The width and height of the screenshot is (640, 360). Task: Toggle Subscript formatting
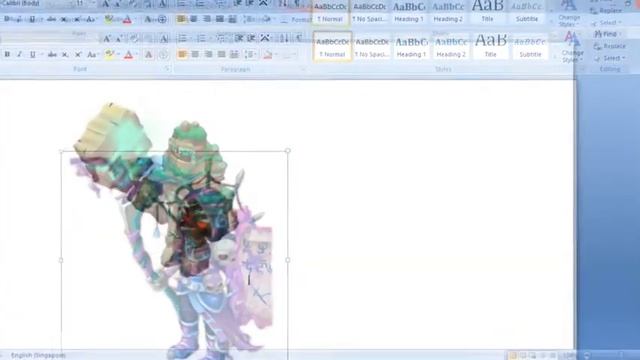(x=65, y=54)
